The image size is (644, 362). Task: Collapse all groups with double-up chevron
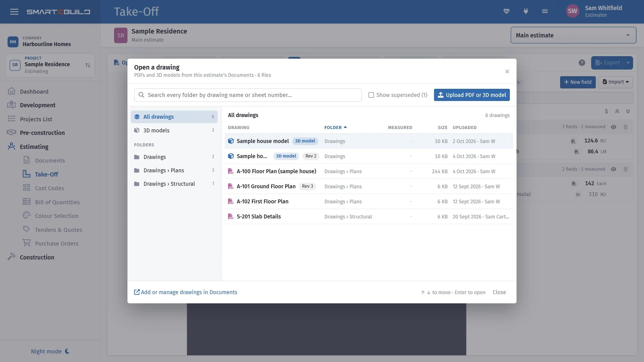point(617,111)
